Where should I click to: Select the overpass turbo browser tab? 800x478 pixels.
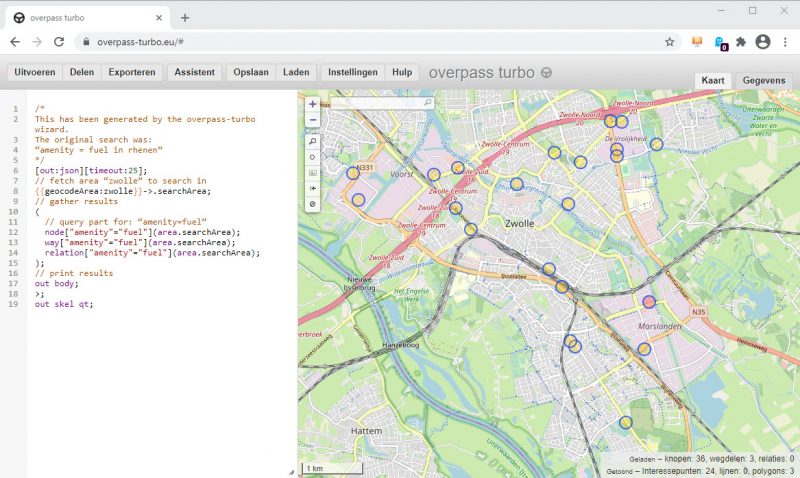87,18
